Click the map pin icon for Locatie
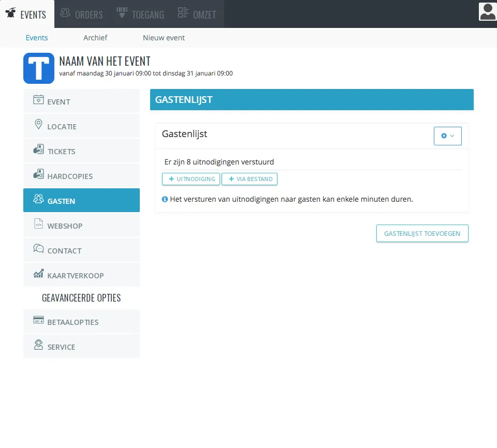The width and height of the screenshot is (497, 448). [x=38, y=124]
